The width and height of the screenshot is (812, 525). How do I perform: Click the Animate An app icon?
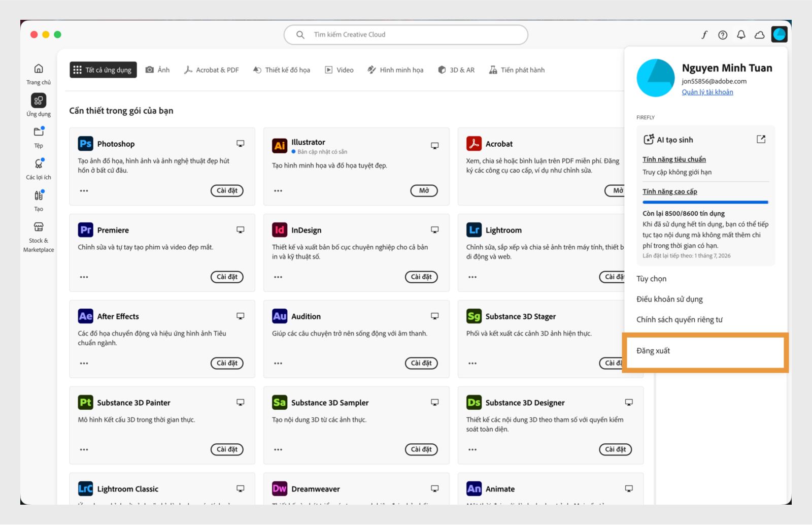[x=474, y=489]
